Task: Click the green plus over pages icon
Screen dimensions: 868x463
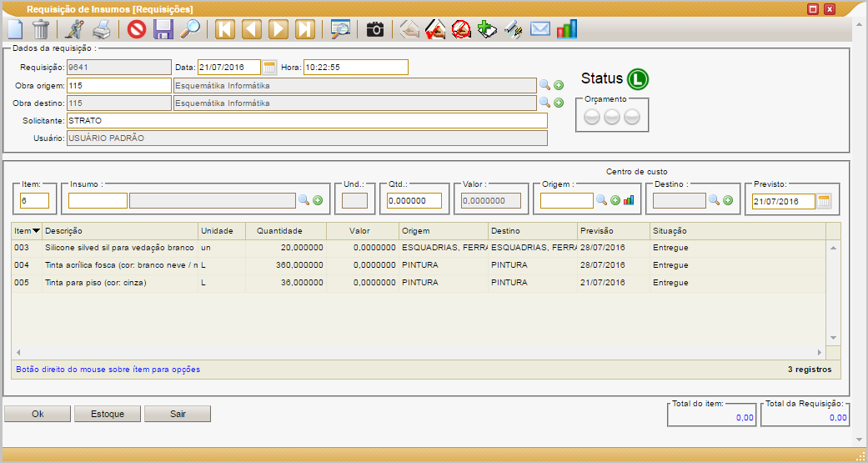Action: [487, 29]
